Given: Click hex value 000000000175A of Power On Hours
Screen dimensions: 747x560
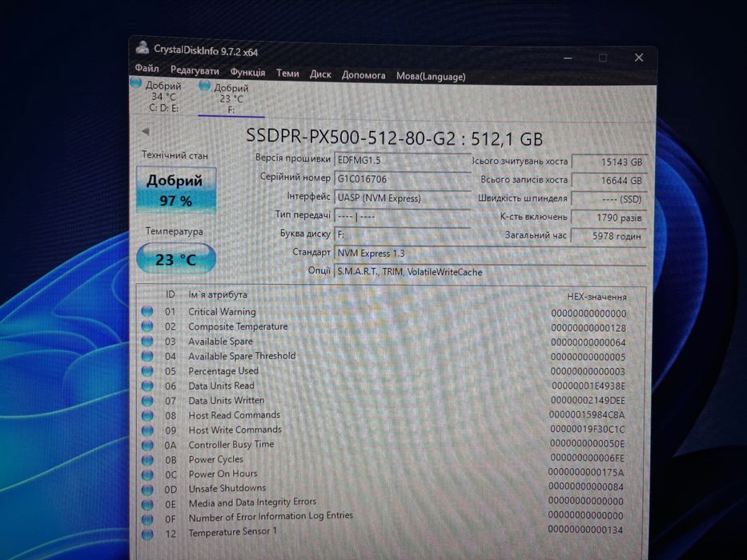Looking at the screenshot, I should click(585, 472).
